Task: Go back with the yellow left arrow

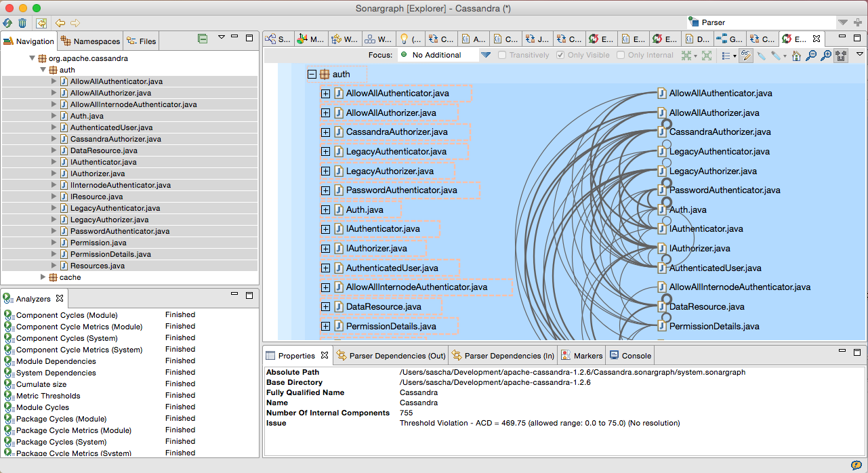Action: click(60, 23)
